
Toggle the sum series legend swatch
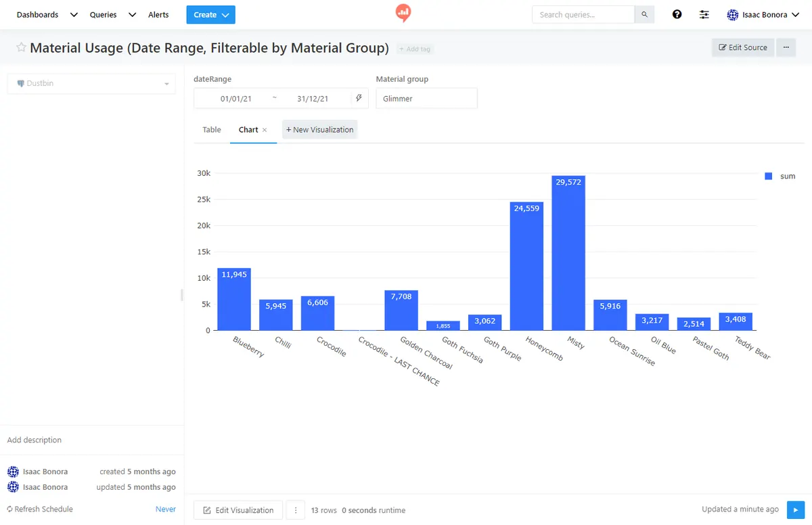click(769, 176)
